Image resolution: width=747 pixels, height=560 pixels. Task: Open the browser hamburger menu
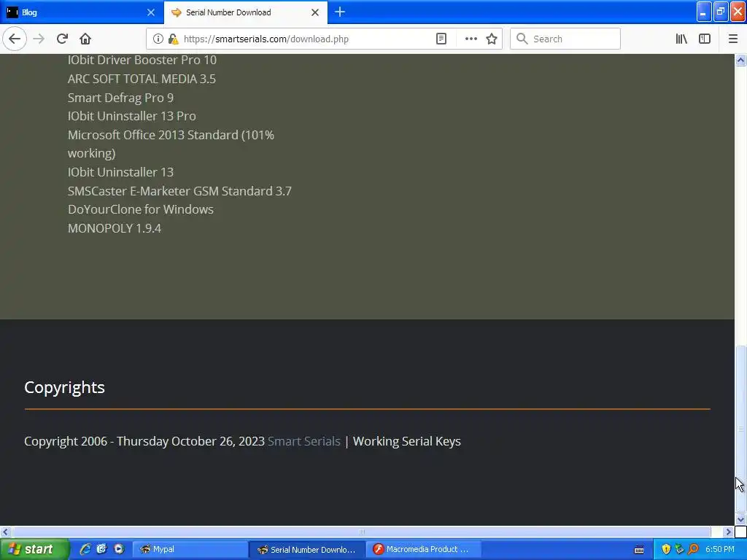point(733,39)
